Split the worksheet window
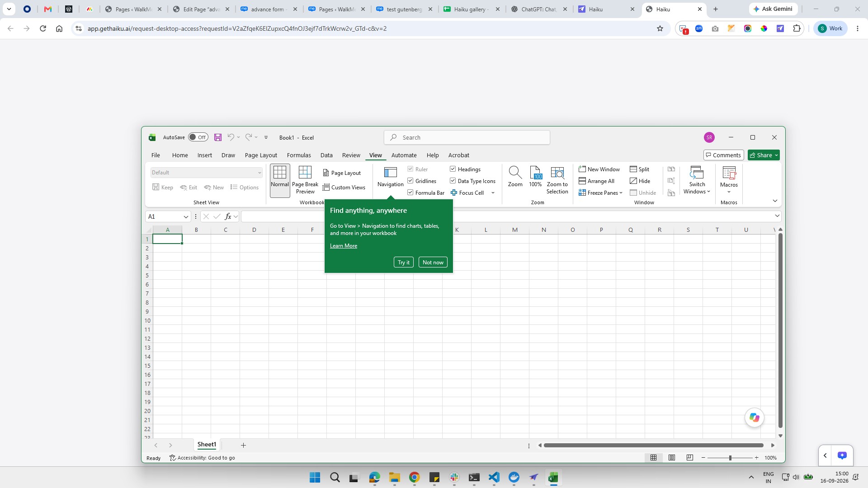Screen dimensions: 868x488 click(639, 169)
